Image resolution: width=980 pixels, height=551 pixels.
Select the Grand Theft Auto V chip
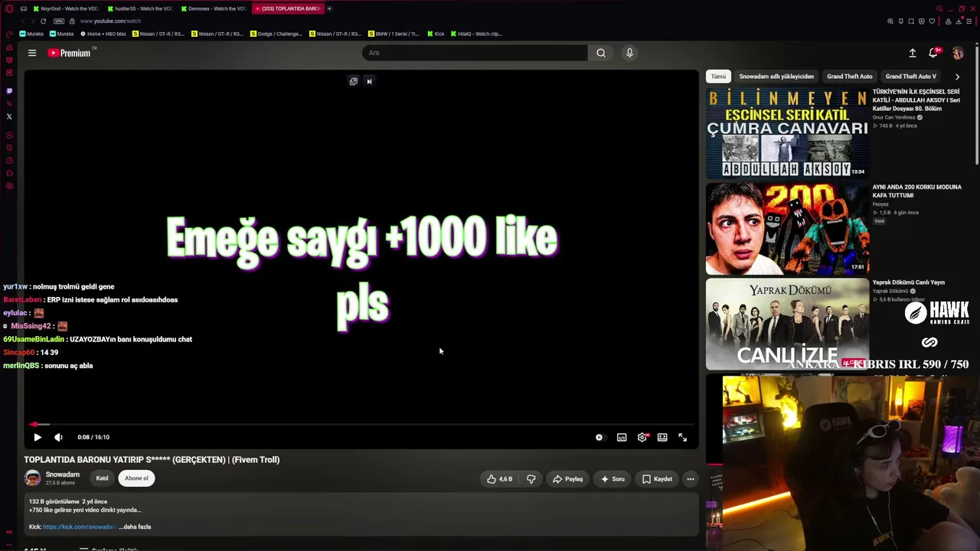coord(911,77)
